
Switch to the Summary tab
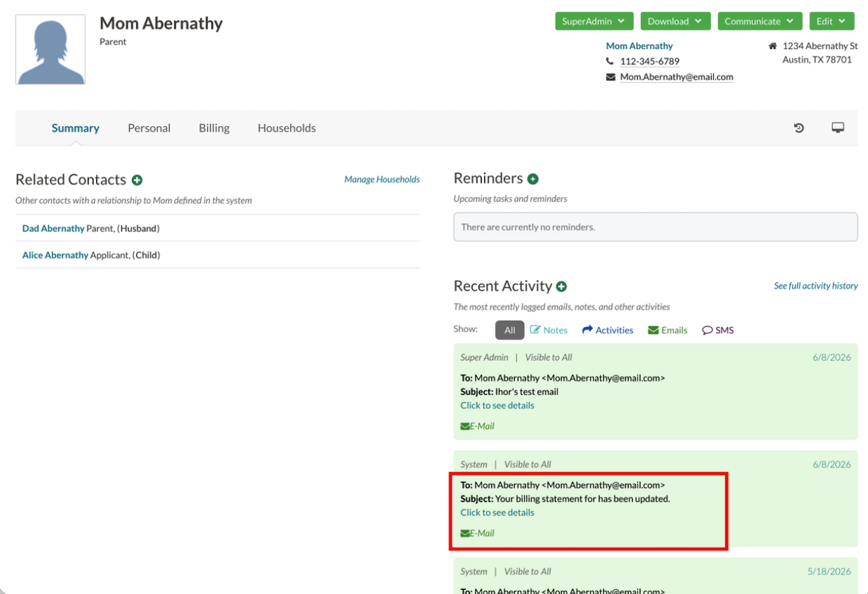pyautogui.click(x=75, y=128)
